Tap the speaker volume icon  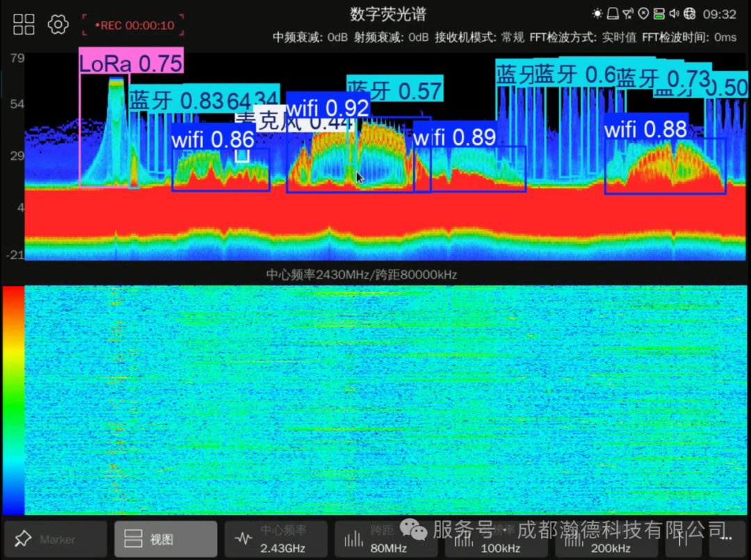pos(674,14)
